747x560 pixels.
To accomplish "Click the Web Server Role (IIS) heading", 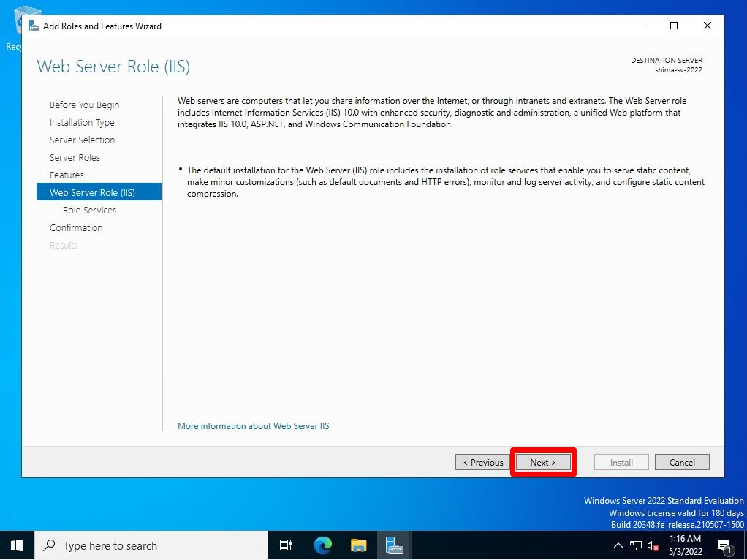I will click(113, 67).
